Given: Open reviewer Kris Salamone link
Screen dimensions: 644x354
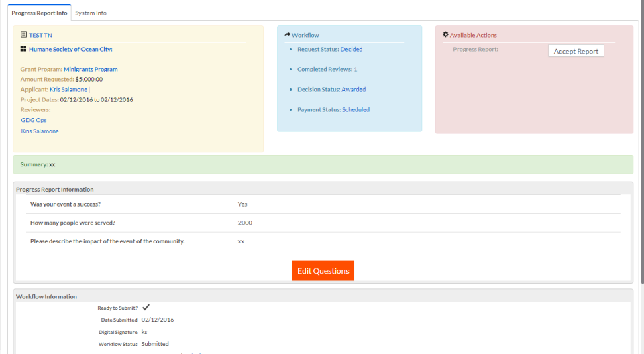Looking at the screenshot, I should tap(40, 131).
